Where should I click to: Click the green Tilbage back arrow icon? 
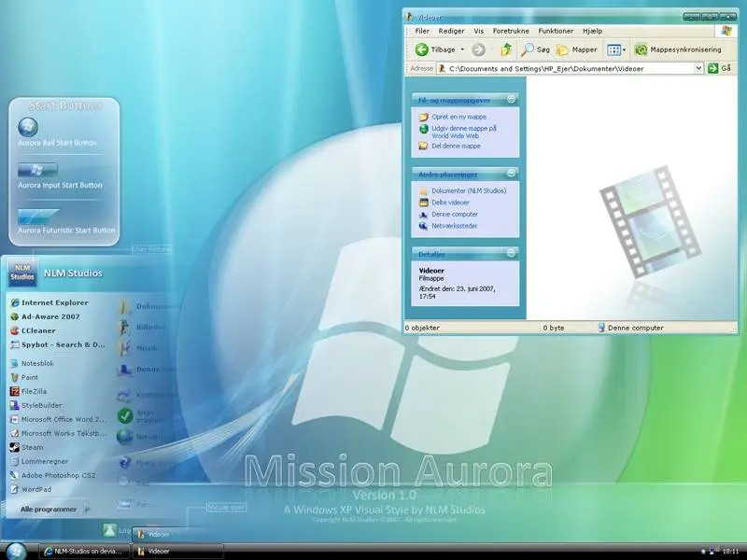click(x=422, y=49)
